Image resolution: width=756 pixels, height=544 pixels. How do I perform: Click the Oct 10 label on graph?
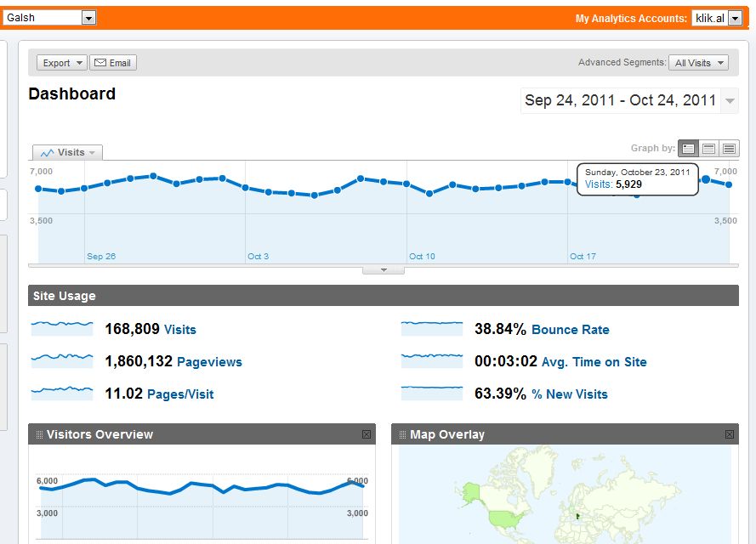tap(422, 257)
